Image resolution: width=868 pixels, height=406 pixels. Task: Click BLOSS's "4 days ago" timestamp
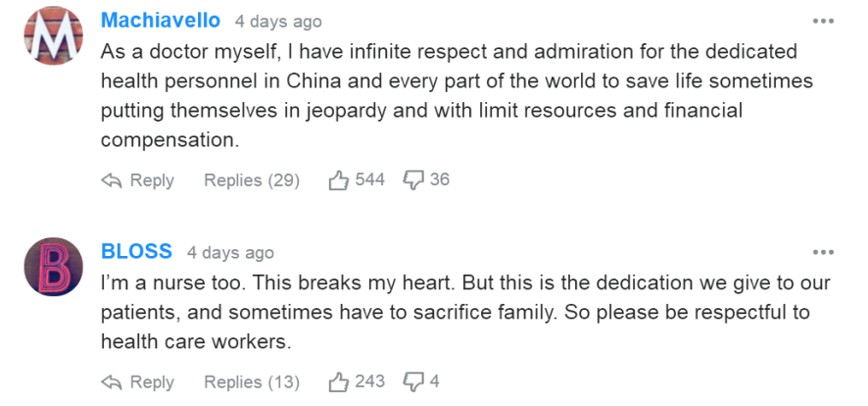(230, 253)
